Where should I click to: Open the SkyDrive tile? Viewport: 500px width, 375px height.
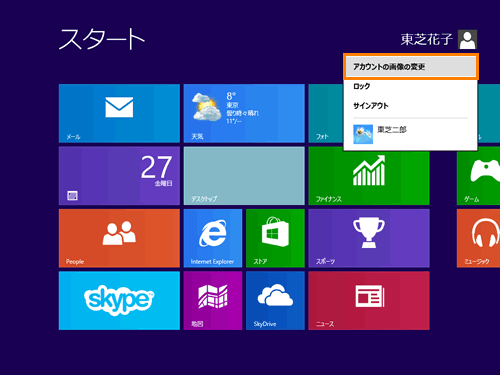(x=275, y=300)
